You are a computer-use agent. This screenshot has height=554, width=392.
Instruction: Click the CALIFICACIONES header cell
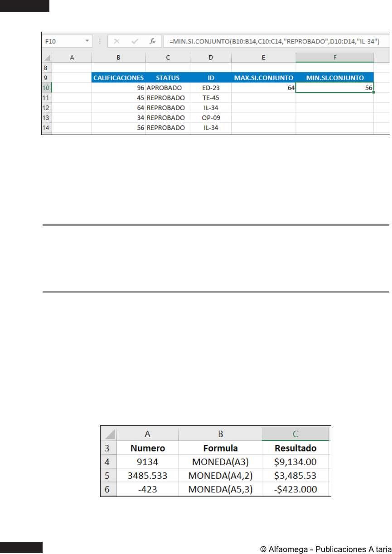pyautogui.click(x=118, y=77)
